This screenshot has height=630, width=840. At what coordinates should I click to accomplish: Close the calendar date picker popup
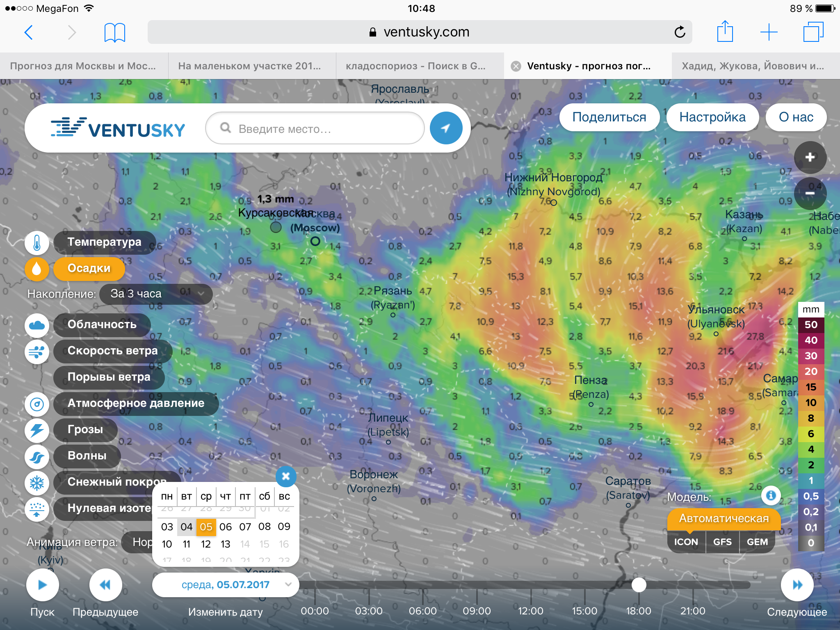coord(286,476)
